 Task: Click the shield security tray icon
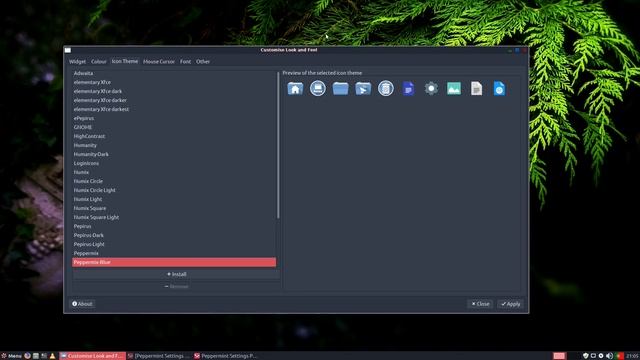[x=586, y=356]
